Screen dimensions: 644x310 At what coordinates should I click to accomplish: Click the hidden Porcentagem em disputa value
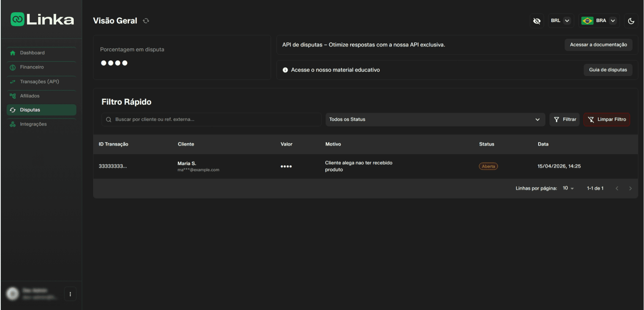114,63
